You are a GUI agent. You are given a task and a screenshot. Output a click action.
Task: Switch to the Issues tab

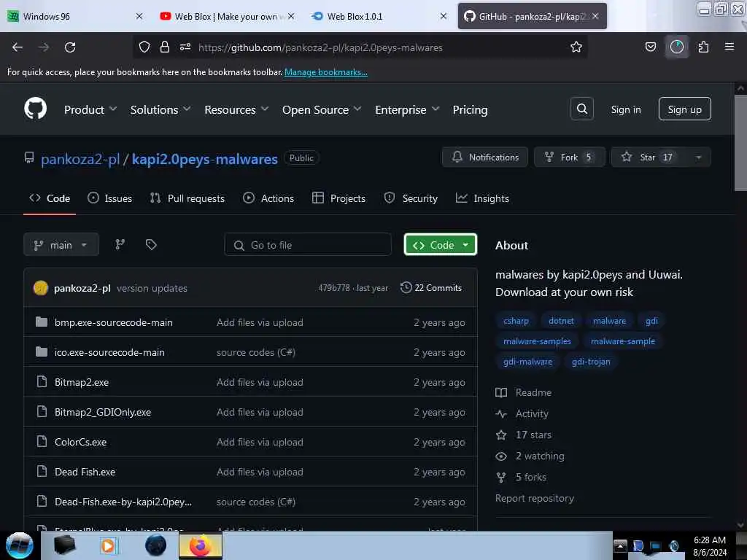tap(110, 198)
